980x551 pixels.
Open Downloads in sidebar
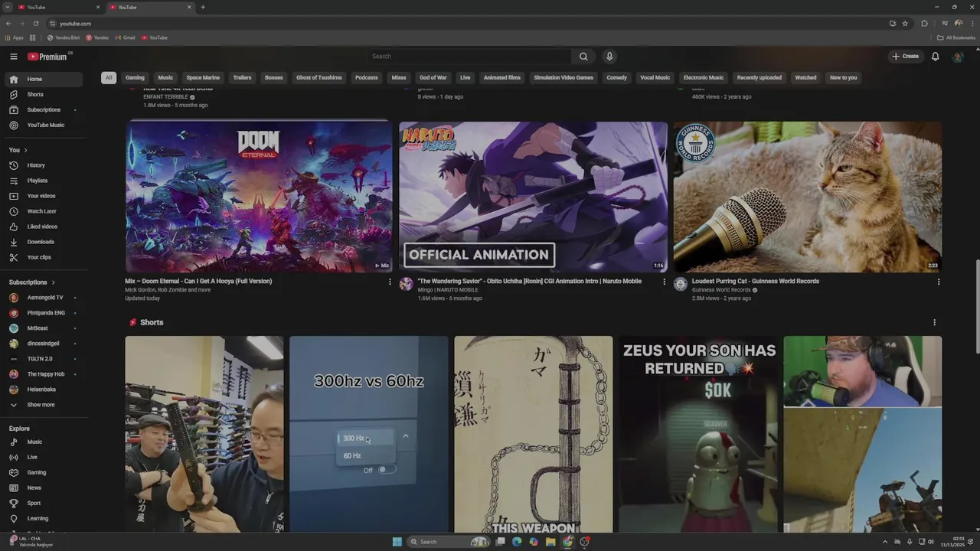44,242
